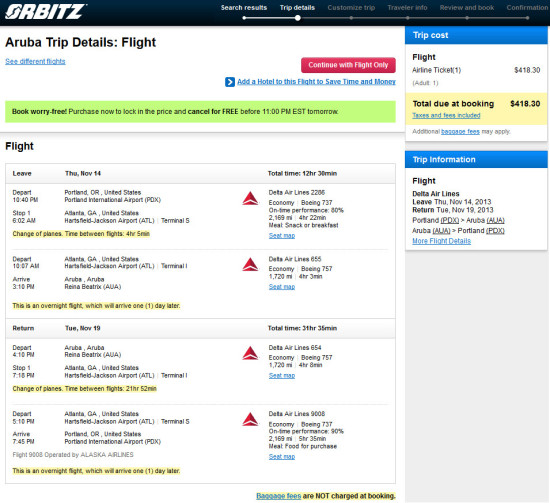Image resolution: width=550 pixels, height=503 pixels.
Task: Click the Delta logo for flight 654
Action: [x=250, y=353]
